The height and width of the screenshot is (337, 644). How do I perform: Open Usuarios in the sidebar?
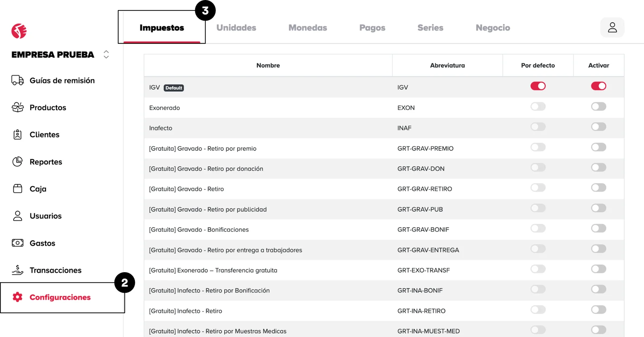coord(45,216)
